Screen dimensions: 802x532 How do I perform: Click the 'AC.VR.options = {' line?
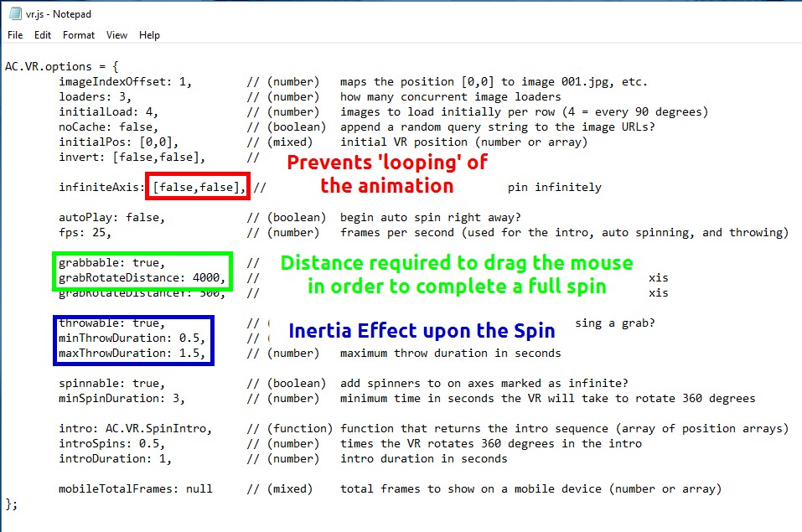(x=61, y=66)
